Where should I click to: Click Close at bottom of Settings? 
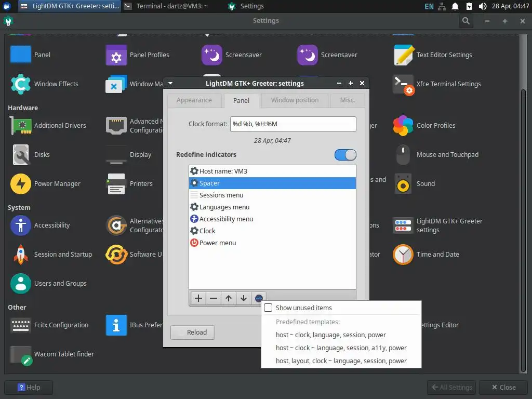click(503, 387)
